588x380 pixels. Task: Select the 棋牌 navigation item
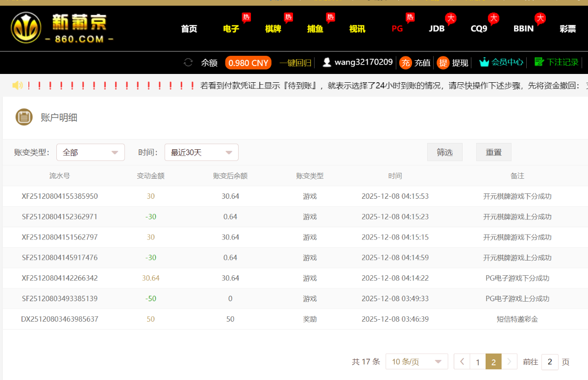coord(273,29)
